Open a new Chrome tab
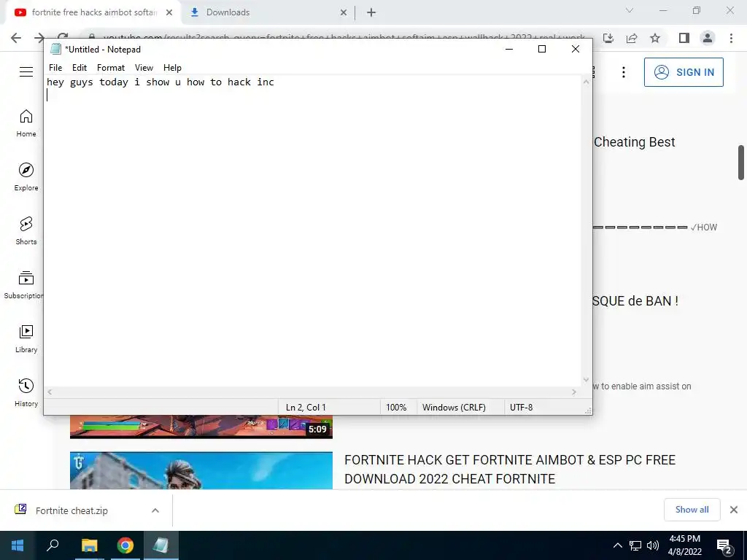The image size is (747, 560). [x=371, y=12]
